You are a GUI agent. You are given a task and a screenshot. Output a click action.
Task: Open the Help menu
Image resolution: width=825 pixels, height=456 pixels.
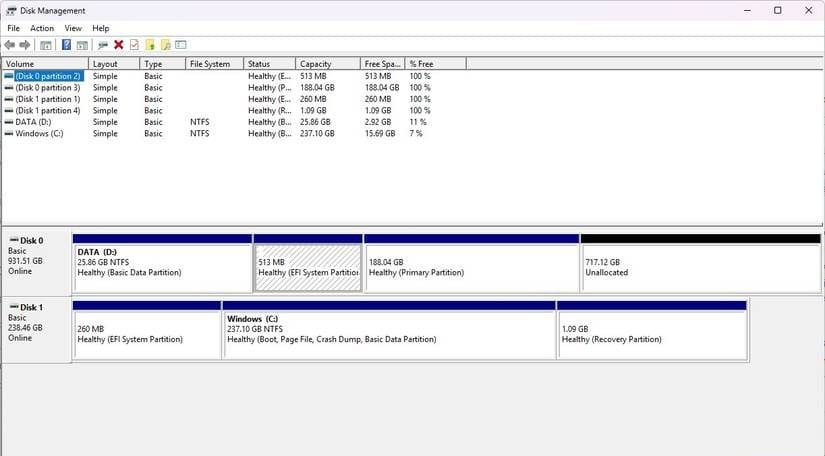[100, 28]
